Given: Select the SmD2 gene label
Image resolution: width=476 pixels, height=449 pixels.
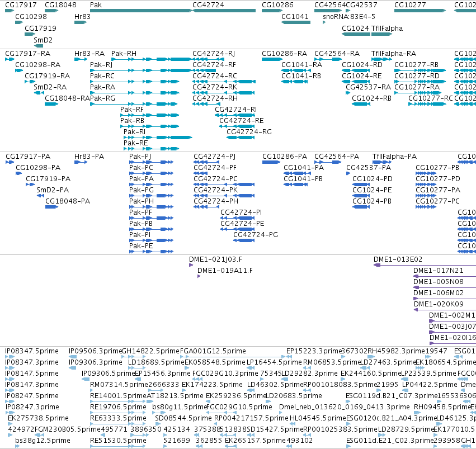Looking at the screenshot, I should pos(43,40).
